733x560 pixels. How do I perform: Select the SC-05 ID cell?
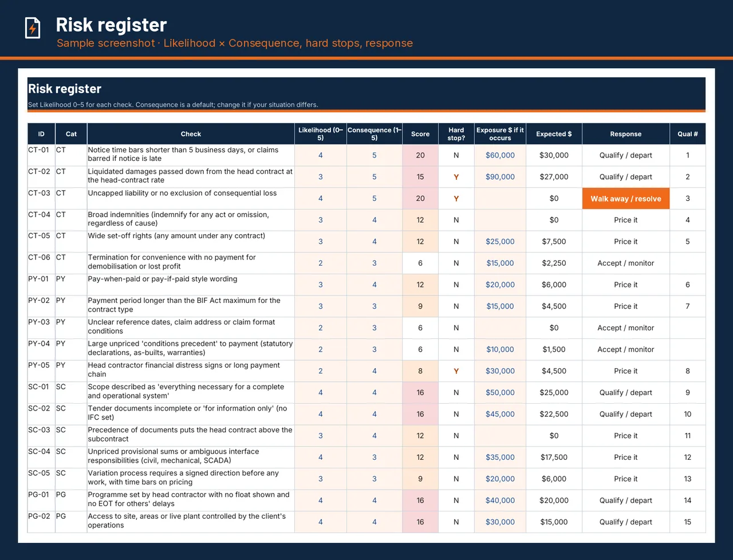click(41, 479)
